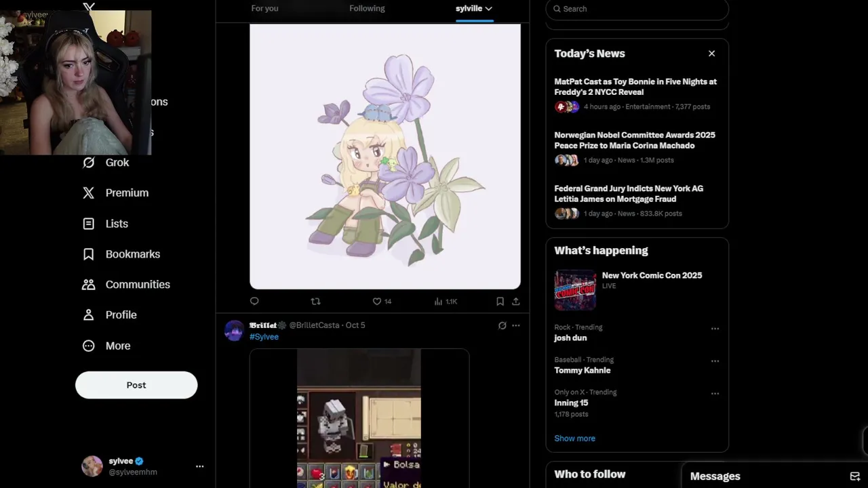Open Letitia James mortgage fraud news
Image resolution: width=868 pixels, height=488 pixels.
point(629,194)
